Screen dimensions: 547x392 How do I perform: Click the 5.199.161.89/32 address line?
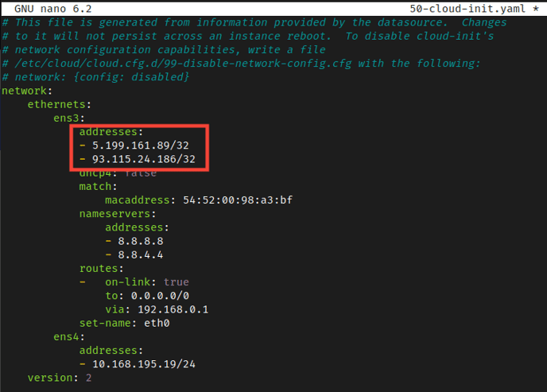[x=139, y=146]
